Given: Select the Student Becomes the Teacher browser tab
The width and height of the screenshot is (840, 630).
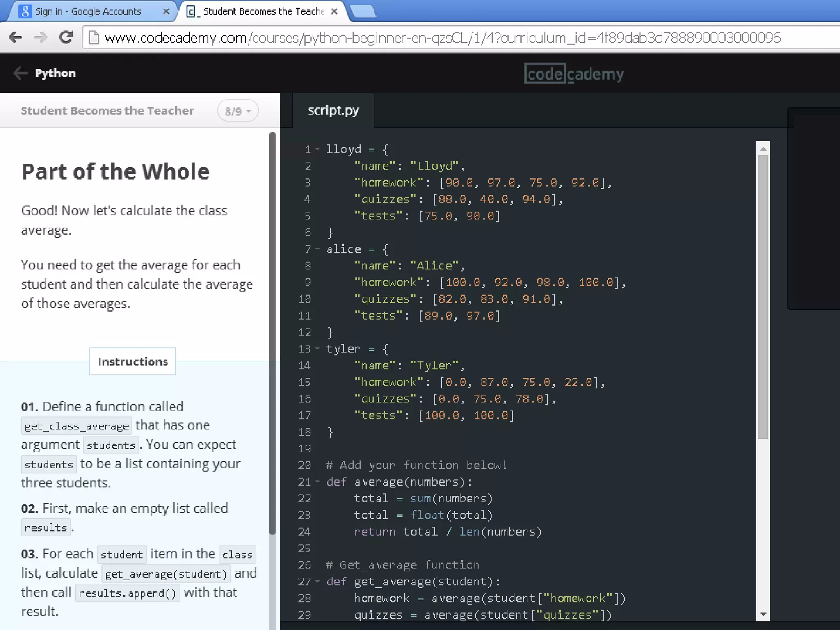Looking at the screenshot, I should (262, 11).
